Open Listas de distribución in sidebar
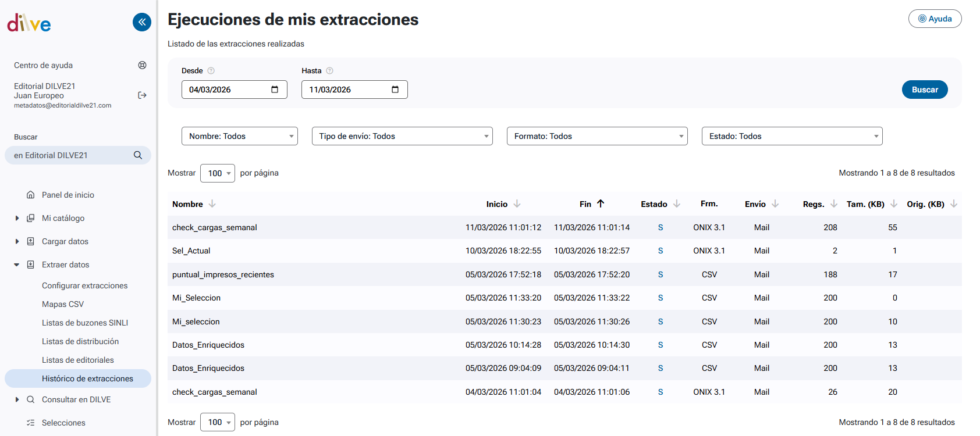Viewport: 980px width, 436px height. click(80, 341)
